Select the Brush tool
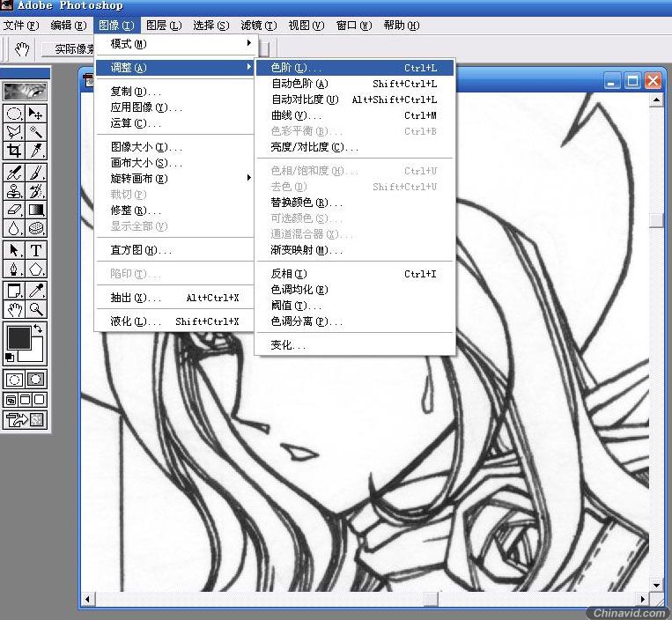Viewport: 672px width, 620px height. pos(35,173)
